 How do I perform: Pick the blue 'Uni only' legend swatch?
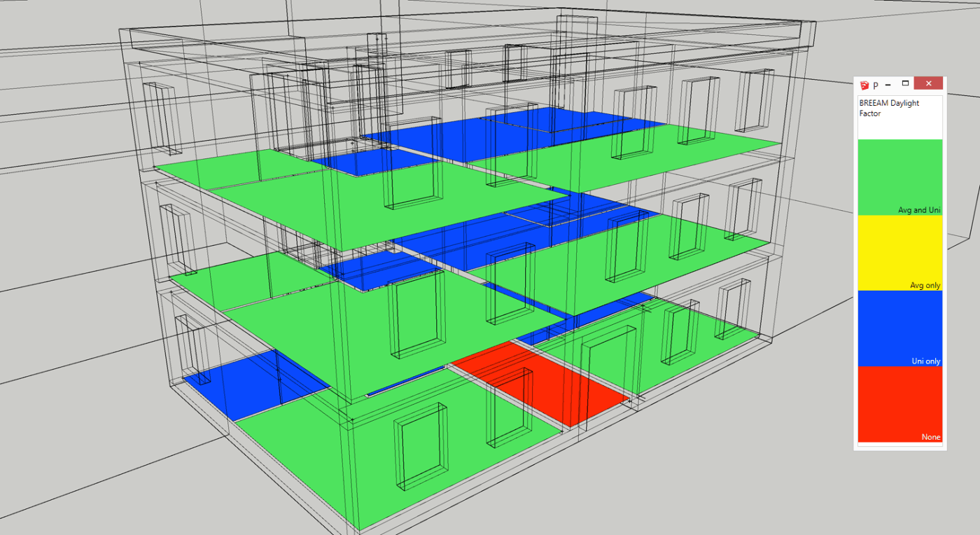(900, 328)
